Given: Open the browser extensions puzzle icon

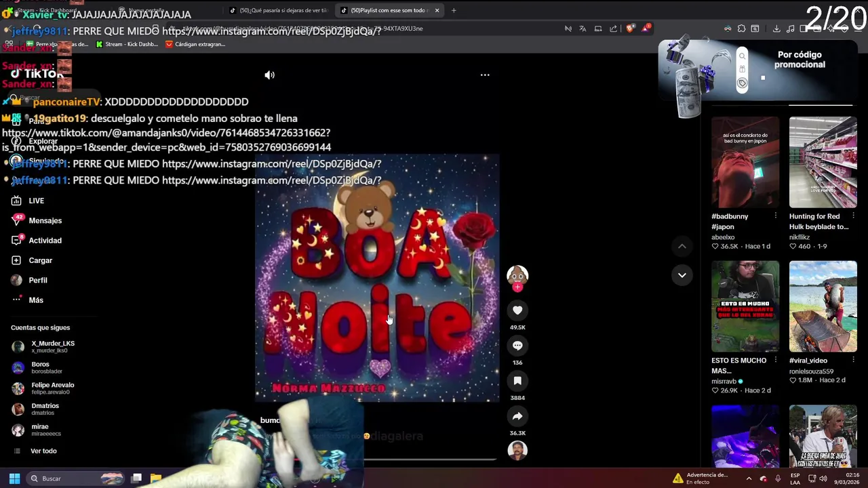Looking at the screenshot, I should pos(742,28).
